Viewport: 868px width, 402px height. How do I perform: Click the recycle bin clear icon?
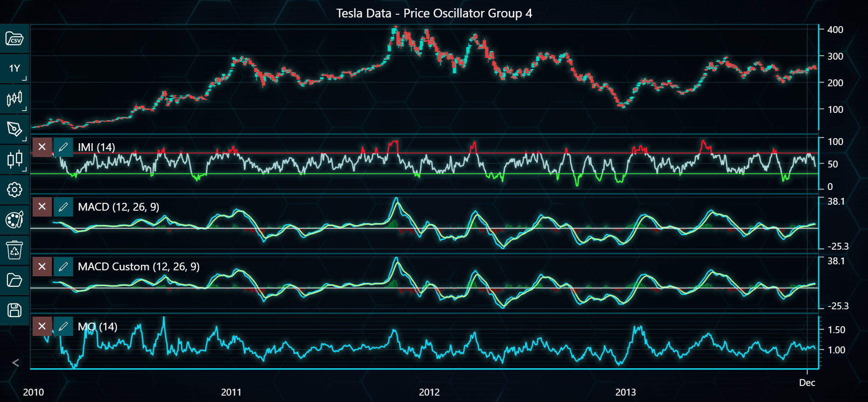14,250
